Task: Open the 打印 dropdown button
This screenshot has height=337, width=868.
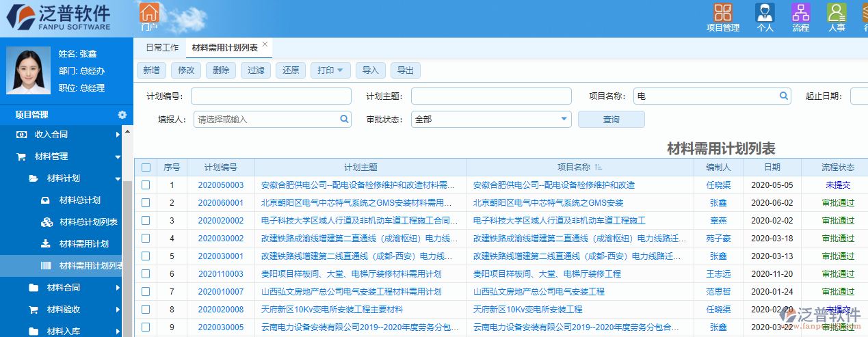Action: (331, 70)
